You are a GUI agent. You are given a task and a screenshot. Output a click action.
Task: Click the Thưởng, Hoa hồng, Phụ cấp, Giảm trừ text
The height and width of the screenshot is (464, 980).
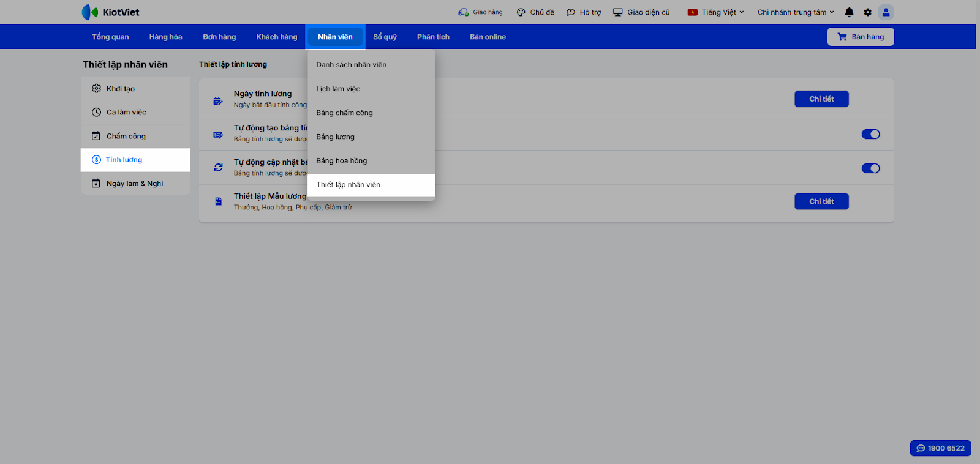click(x=293, y=208)
